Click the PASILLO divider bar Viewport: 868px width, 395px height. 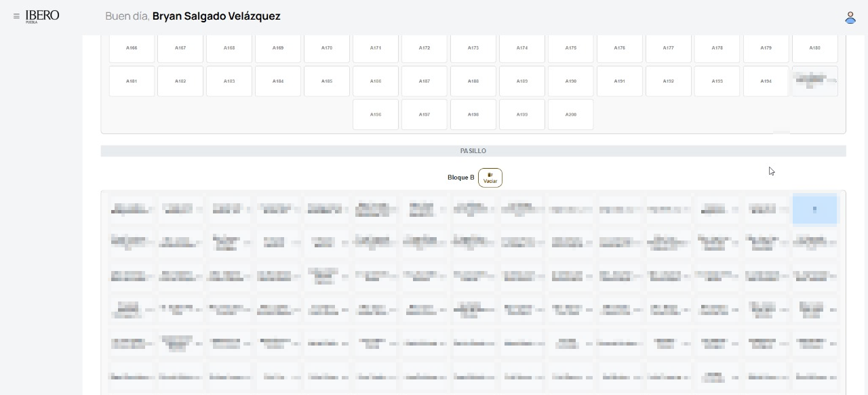click(x=473, y=151)
